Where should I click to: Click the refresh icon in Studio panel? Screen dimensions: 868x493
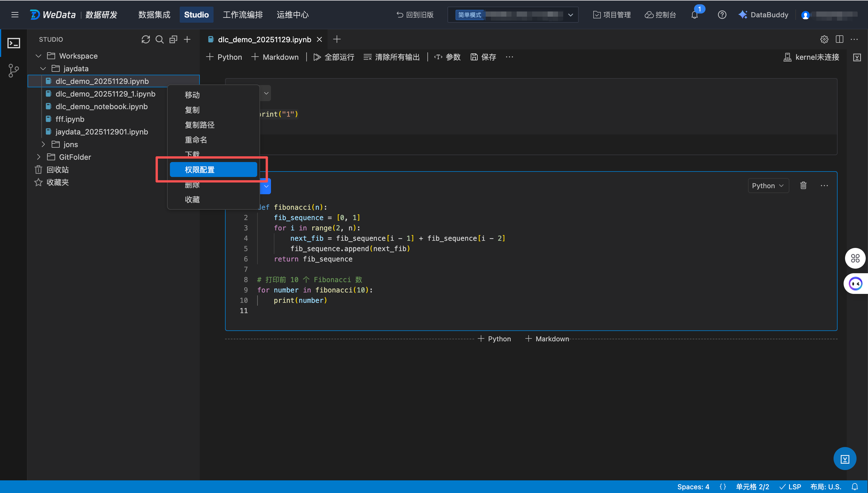click(x=146, y=39)
